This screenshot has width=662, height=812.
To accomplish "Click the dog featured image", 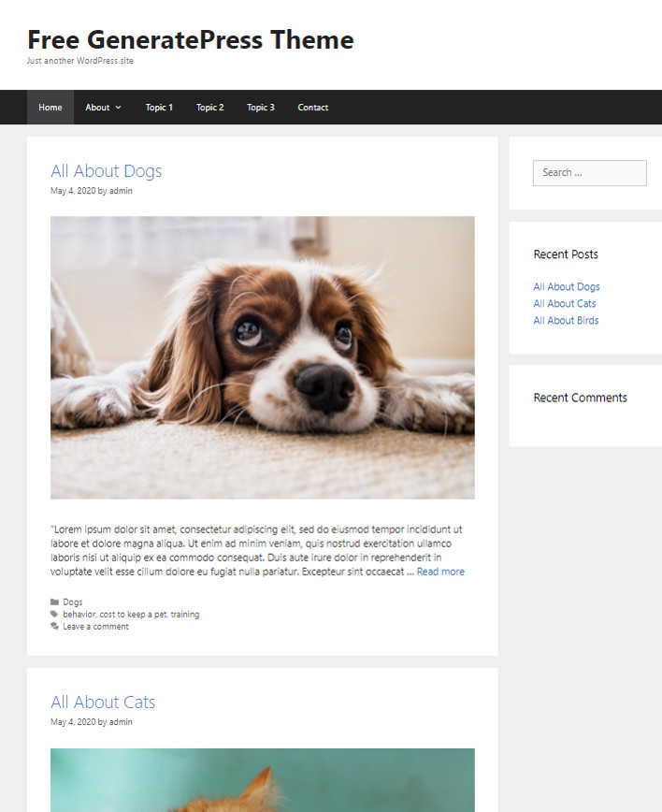I will (x=263, y=358).
